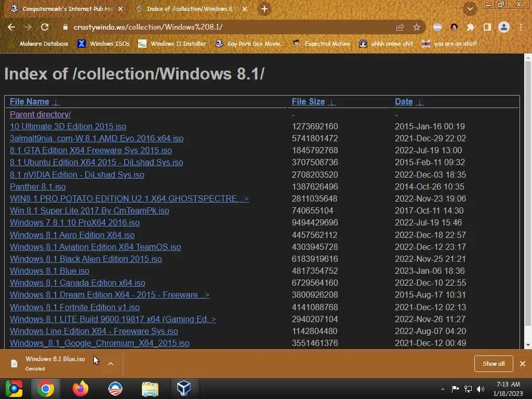532x399 pixels.
Task: Click the Chrome taskbar icon
Action: [46, 389]
